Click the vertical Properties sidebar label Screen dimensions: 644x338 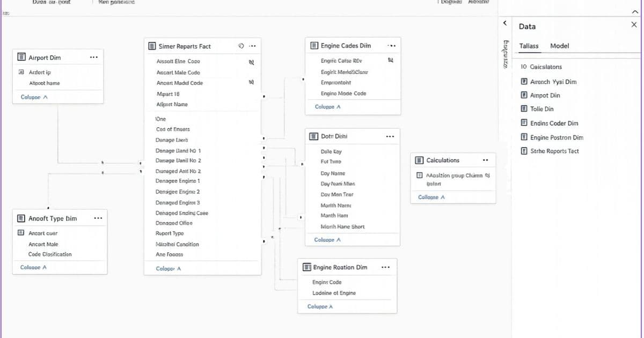click(x=504, y=59)
